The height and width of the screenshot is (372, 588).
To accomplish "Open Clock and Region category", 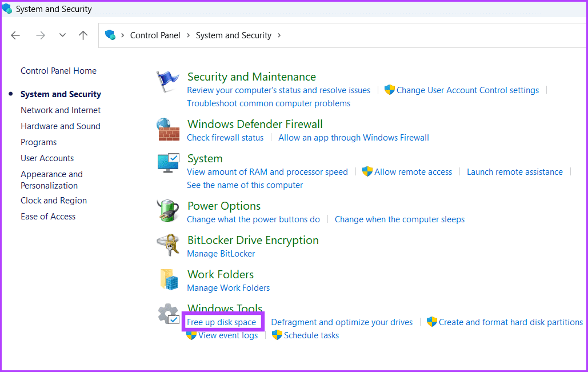I will click(x=54, y=201).
